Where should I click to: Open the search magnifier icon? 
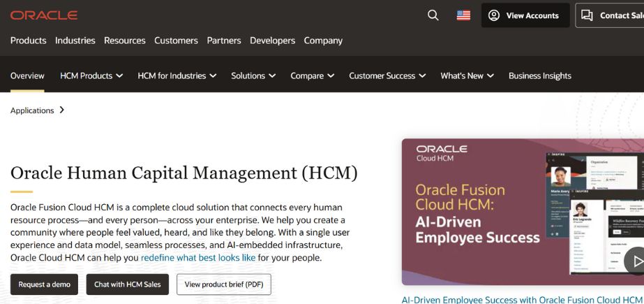click(433, 15)
